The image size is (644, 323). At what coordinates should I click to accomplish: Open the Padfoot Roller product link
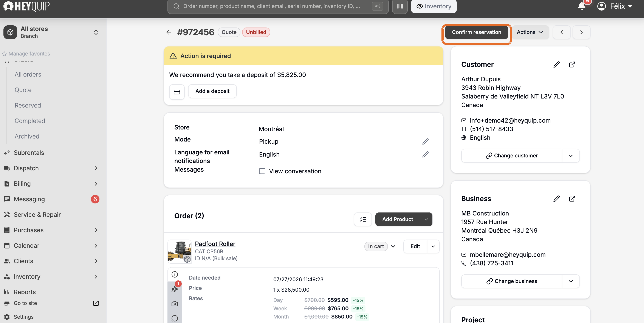pyautogui.click(x=215, y=244)
